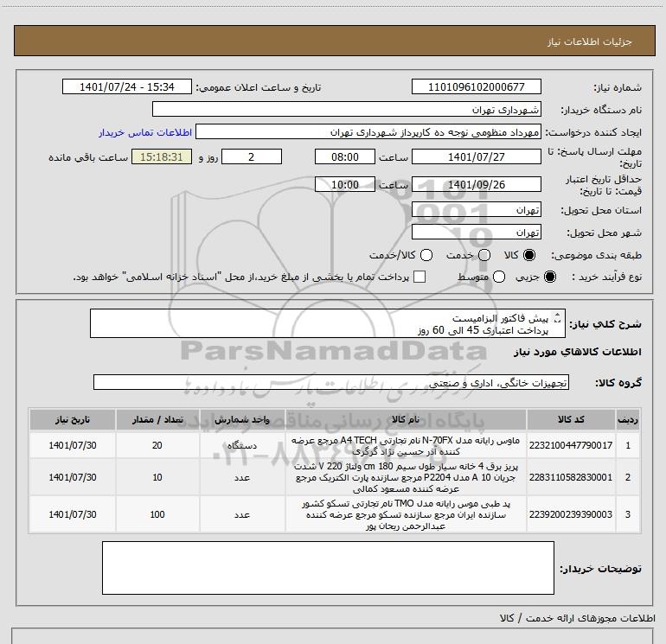Click the نام کالا column header
This screenshot has height=644, width=666.
(x=406, y=419)
